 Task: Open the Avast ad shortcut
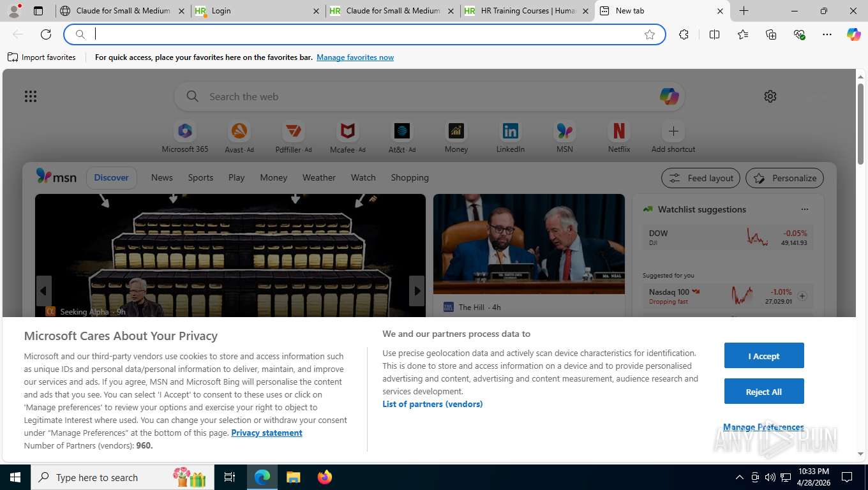click(239, 137)
